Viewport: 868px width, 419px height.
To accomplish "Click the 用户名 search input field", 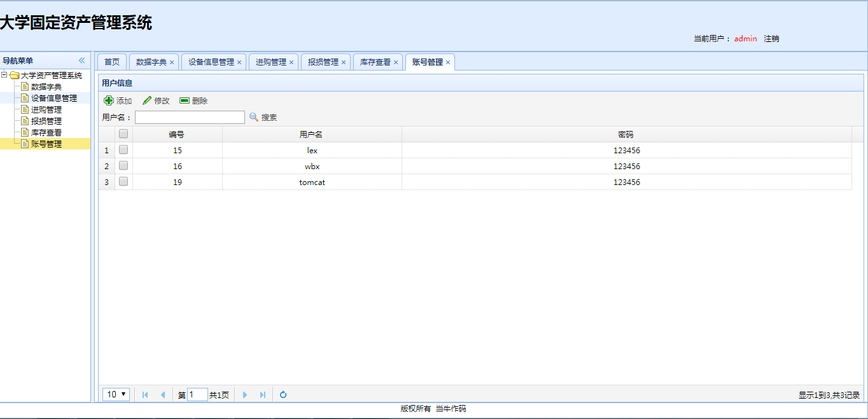I will pos(190,118).
